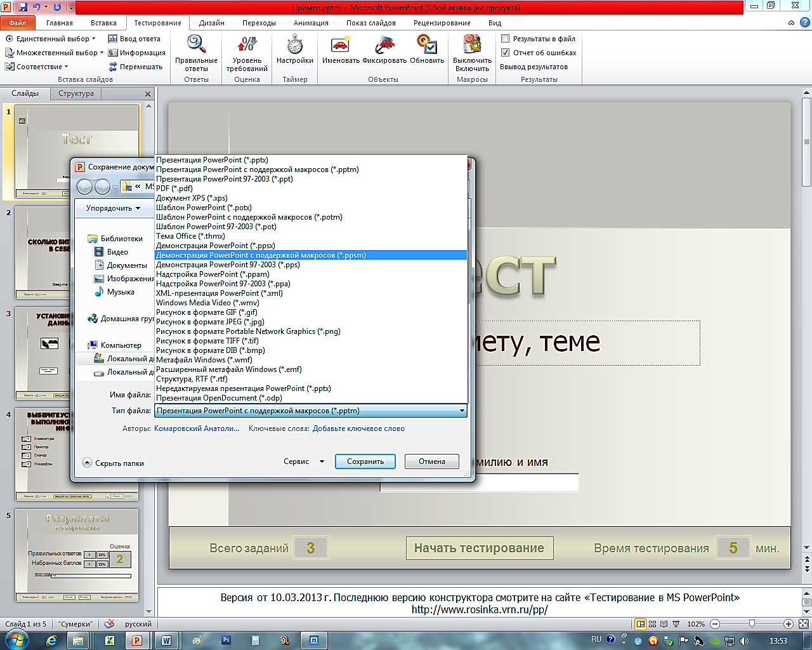Click Вывод результатов ribbon button

point(534,67)
